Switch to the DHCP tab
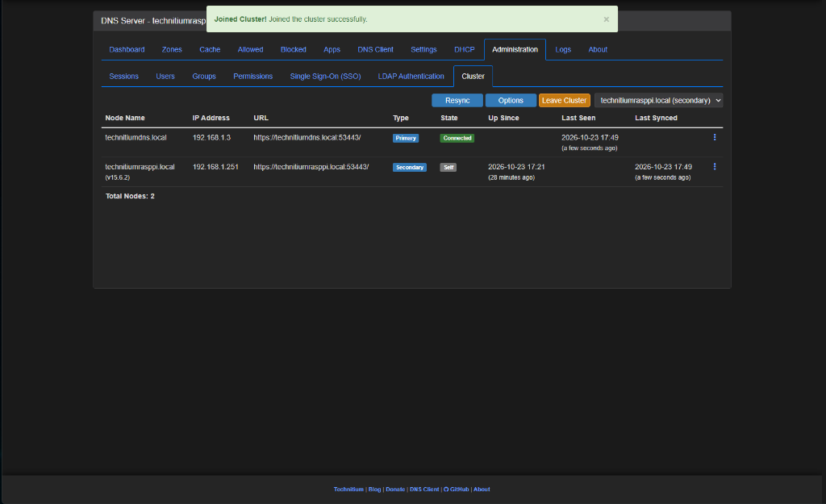Screen dimensions: 826x504 [x=465, y=49]
